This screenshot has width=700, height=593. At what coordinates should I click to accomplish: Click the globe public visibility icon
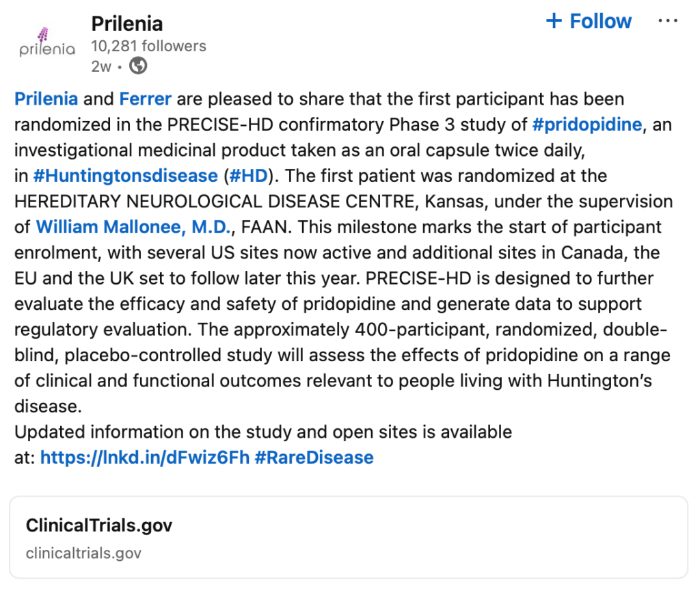138,66
